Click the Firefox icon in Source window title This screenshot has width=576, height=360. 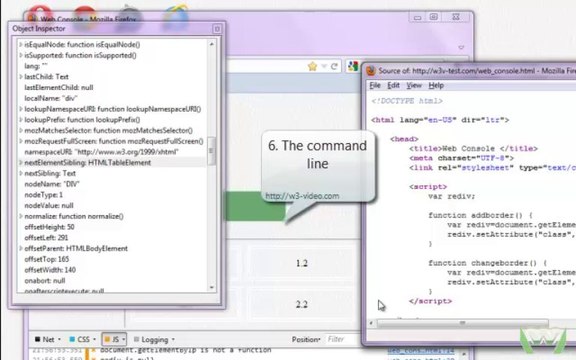(x=370, y=71)
